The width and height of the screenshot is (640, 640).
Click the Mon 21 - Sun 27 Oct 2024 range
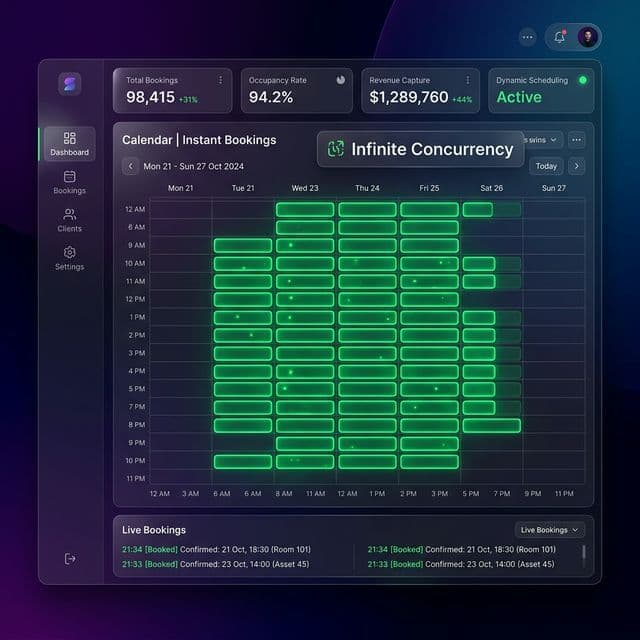tap(193, 166)
